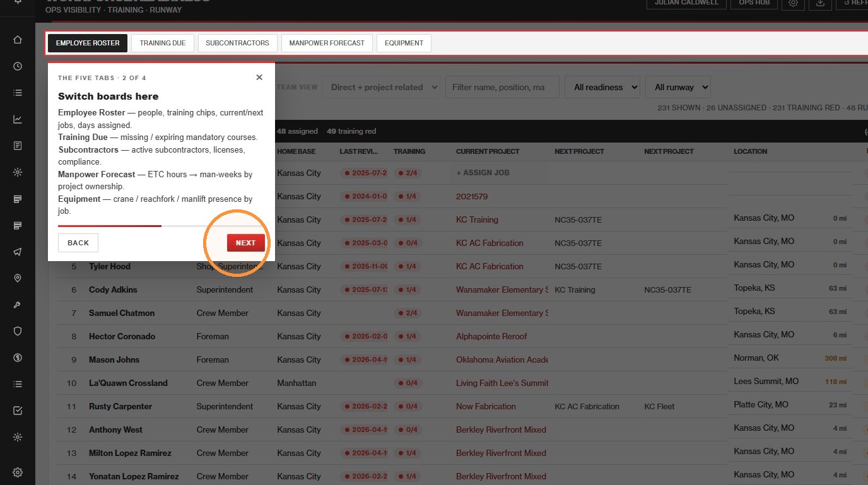Click Platte City, MO location cell
Viewport: 868px width, 485px height.
pyautogui.click(x=761, y=404)
